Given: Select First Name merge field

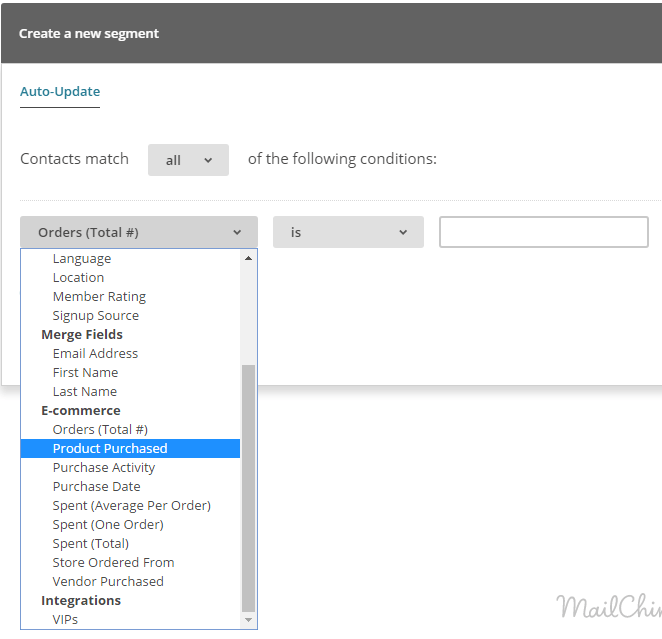Looking at the screenshot, I should click(x=130, y=373).
